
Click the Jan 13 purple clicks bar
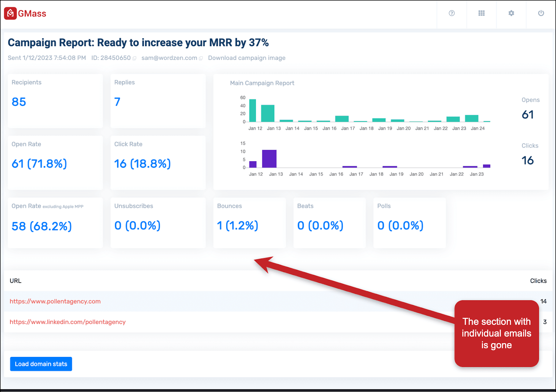pos(269,159)
